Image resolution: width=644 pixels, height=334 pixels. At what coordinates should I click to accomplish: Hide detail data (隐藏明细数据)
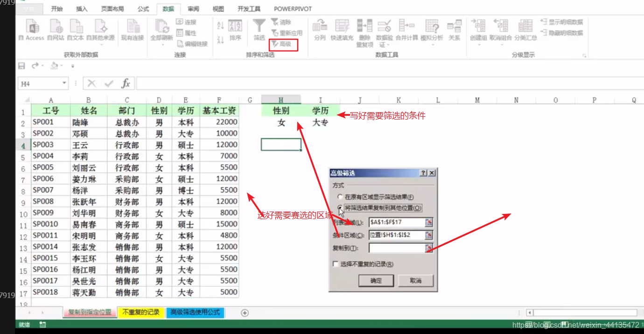click(x=562, y=33)
